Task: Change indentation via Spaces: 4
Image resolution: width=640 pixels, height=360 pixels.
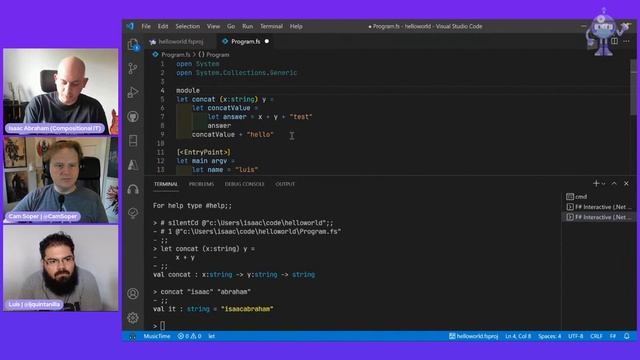Action: (549, 336)
